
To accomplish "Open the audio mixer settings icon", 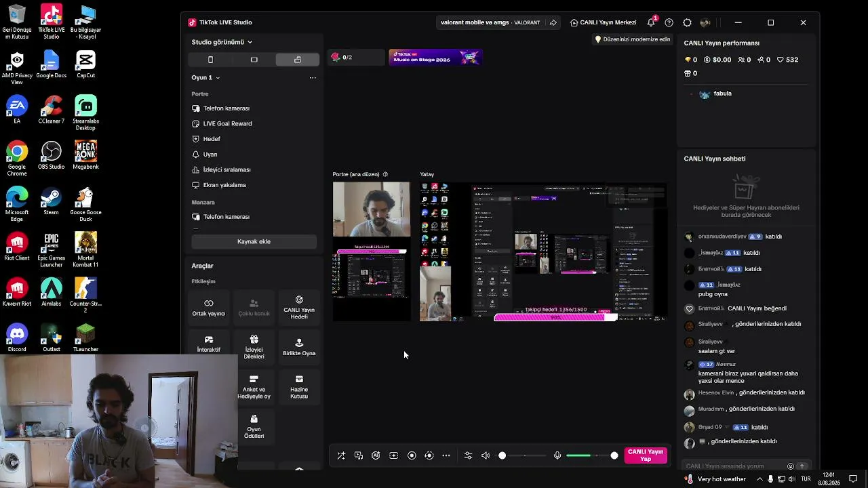I will click(468, 455).
